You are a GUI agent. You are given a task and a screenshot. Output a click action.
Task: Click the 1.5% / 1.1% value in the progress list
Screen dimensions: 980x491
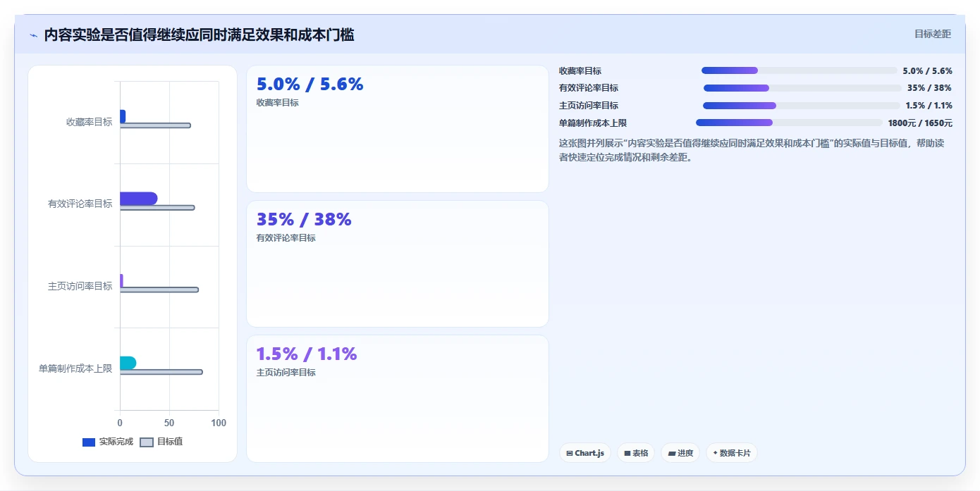tap(929, 106)
